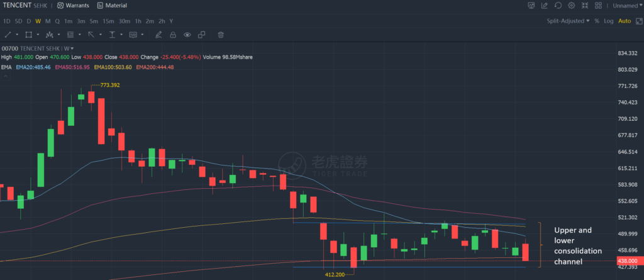The image size is (644, 280).
Task: Select the trend line drawing tool
Action: [x=8, y=35]
